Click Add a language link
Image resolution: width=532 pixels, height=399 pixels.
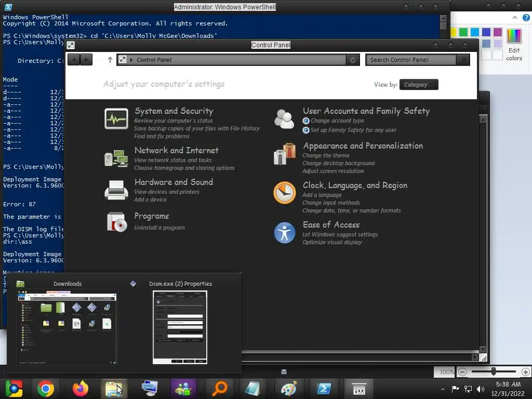coord(322,195)
